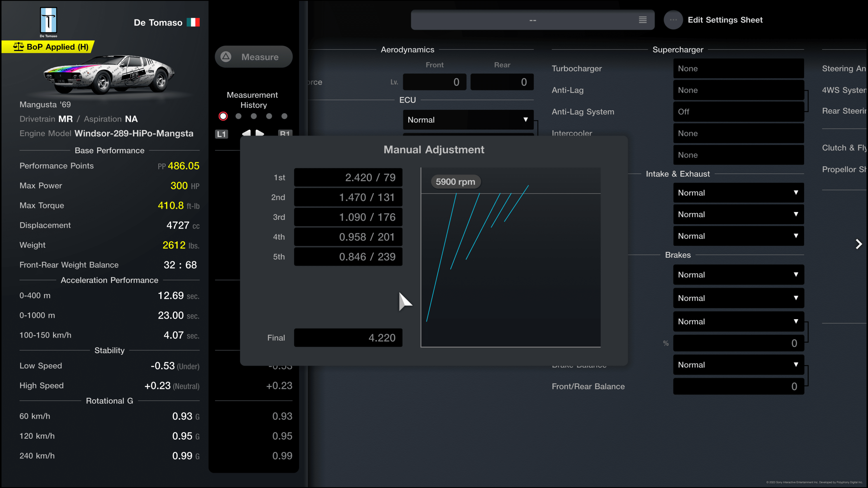The height and width of the screenshot is (488, 868).
Task: Click the Weight 2612 lbs. value
Action: pyautogui.click(x=181, y=245)
